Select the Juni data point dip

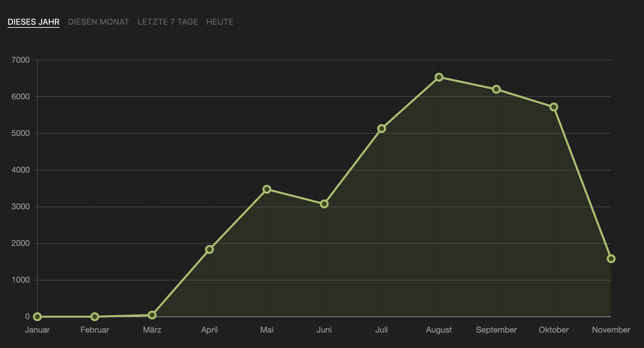(324, 204)
